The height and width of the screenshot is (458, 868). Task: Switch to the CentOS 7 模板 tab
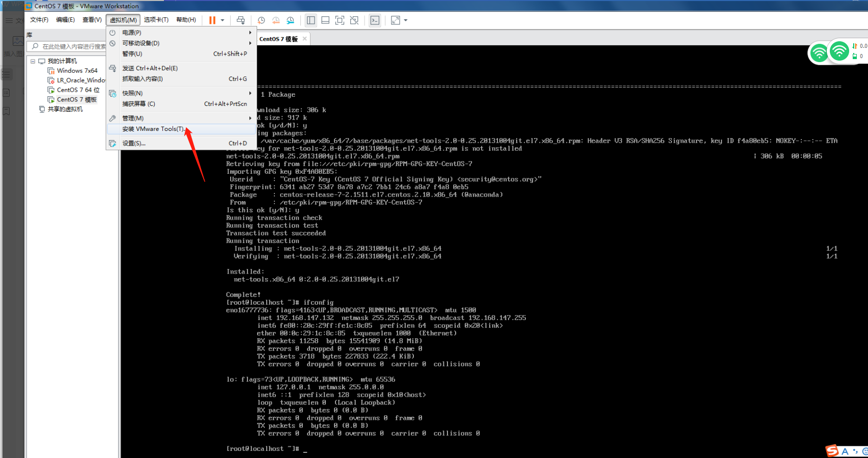pyautogui.click(x=278, y=39)
